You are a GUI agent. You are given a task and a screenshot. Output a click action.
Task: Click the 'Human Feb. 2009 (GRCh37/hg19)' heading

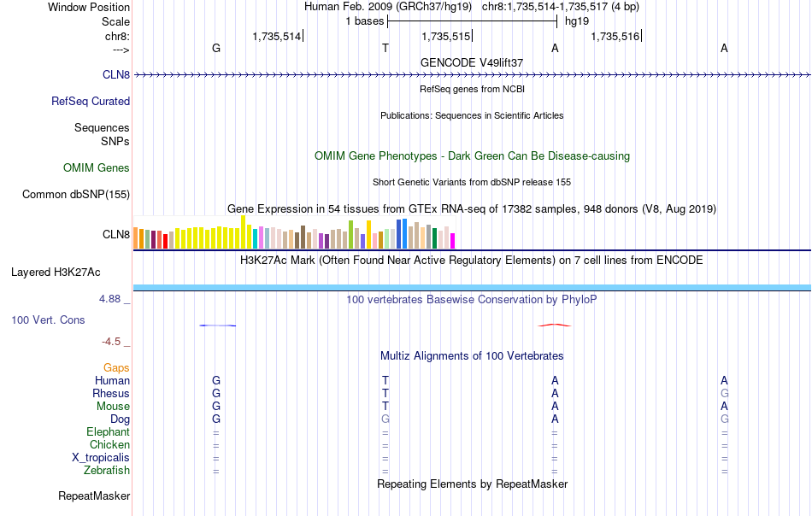pos(388,7)
